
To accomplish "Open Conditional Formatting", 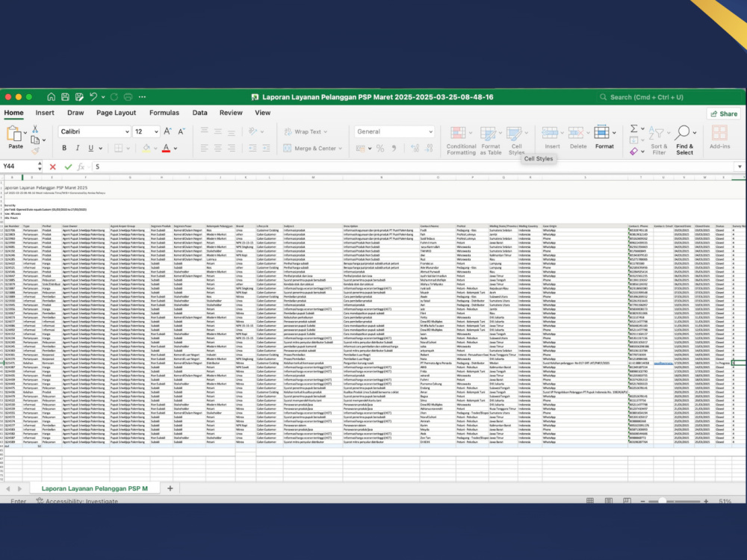I will click(x=461, y=140).
